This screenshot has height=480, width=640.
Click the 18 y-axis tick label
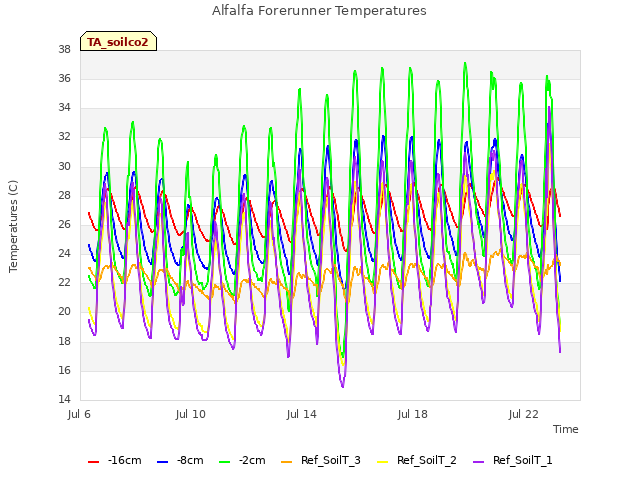[x=64, y=341]
